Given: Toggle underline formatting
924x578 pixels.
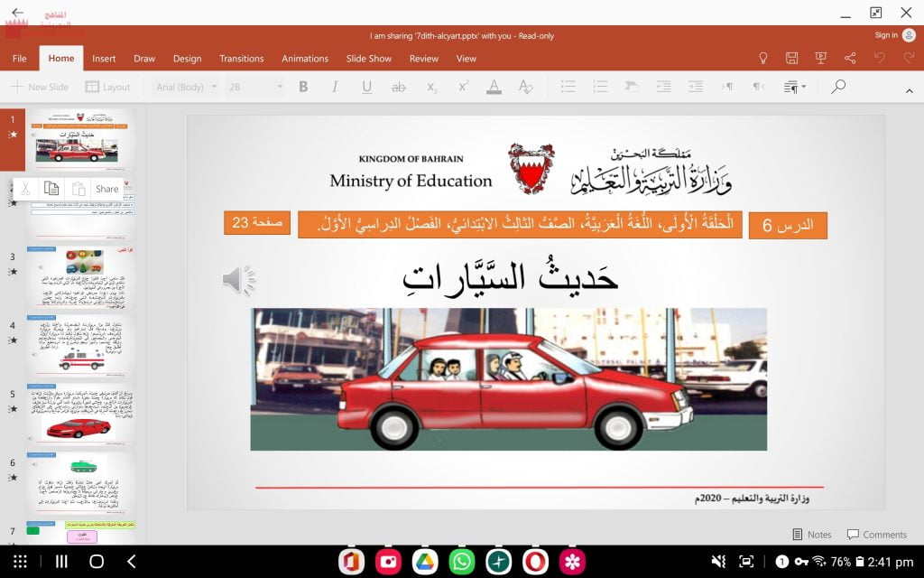Looking at the screenshot, I should pyautogui.click(x=366, y=86).
